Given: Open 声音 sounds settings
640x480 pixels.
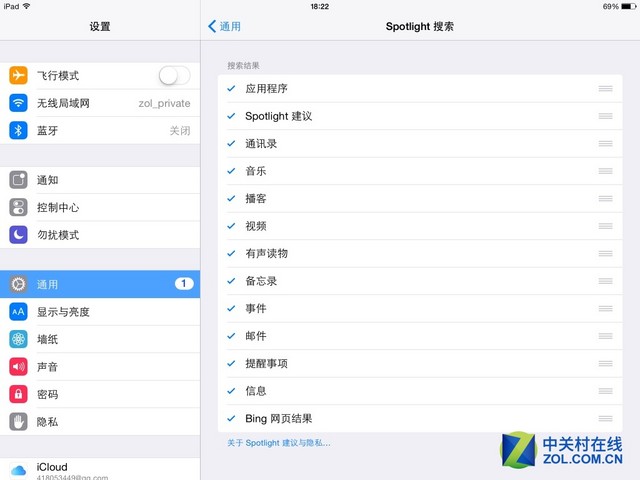Looking at the screenshot, I should 100,367.
